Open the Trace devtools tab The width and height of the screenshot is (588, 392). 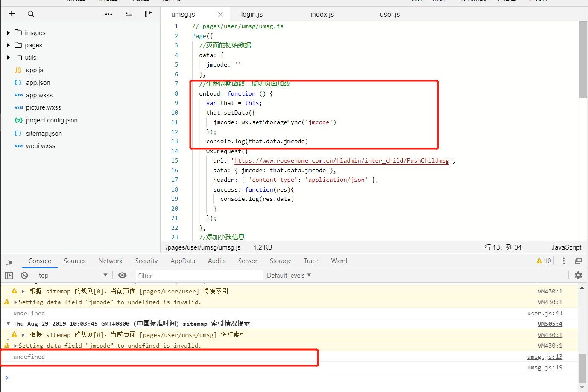coord(311,261)
